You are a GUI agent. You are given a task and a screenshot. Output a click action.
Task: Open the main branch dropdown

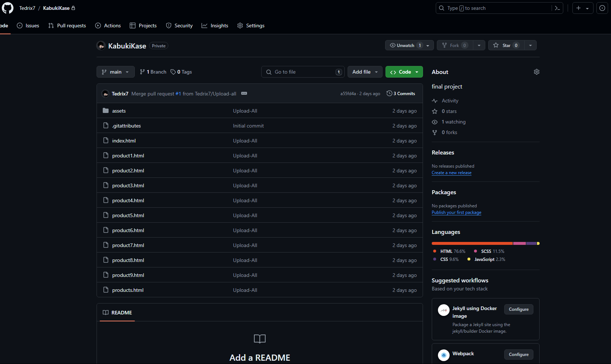[115, 72]
